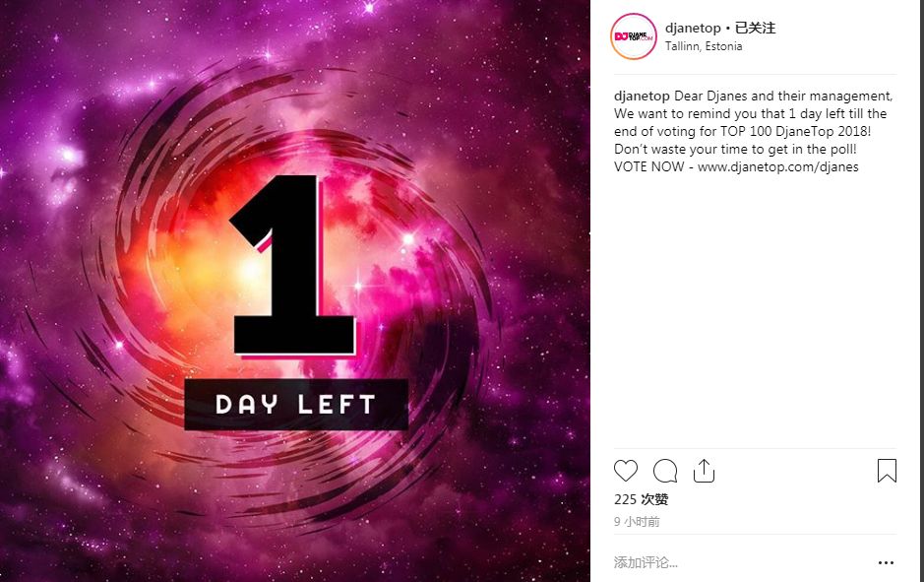Toggle the 已关注 following status
Image resolution: width=924 pixels, height=582 pixels.
[755, 28]
